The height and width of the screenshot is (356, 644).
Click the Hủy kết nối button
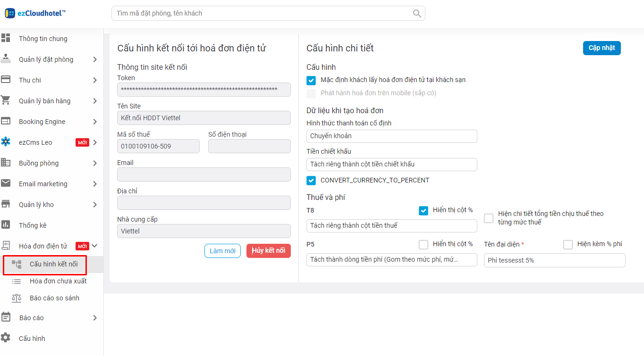(268, 251)
